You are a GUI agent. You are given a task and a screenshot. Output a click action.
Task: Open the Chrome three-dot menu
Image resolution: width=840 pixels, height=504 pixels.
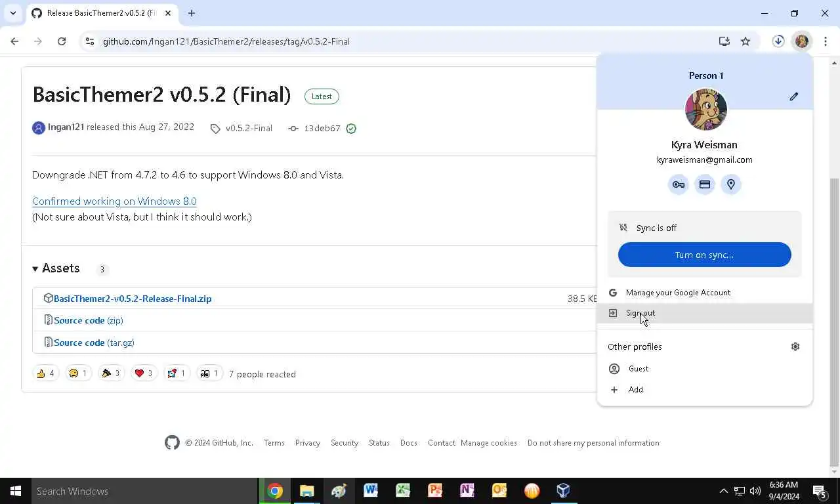(x=826, y=41)
